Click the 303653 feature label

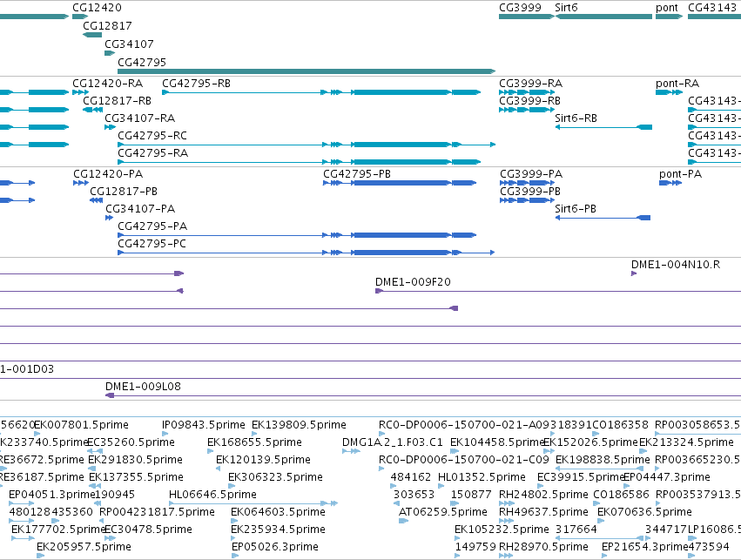[x=414, y=496]
